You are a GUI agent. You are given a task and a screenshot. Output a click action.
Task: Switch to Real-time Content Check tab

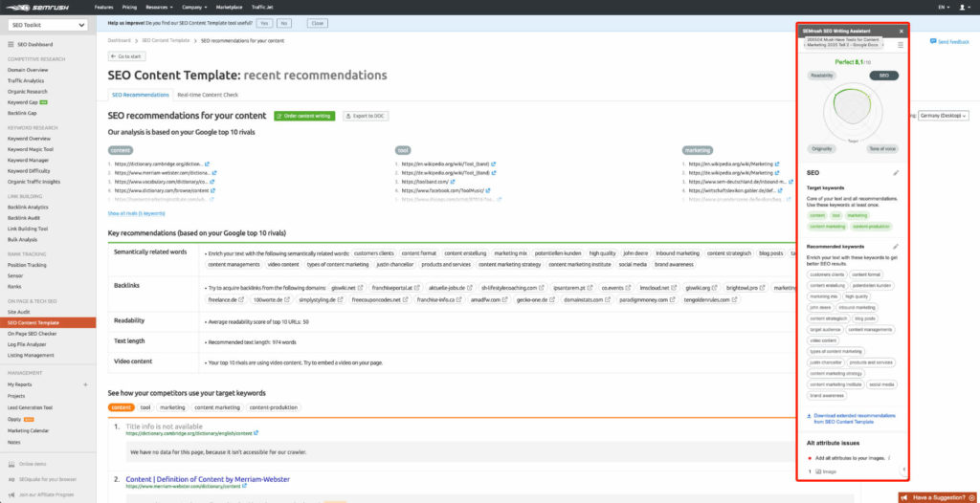click(x=208, y=95)
